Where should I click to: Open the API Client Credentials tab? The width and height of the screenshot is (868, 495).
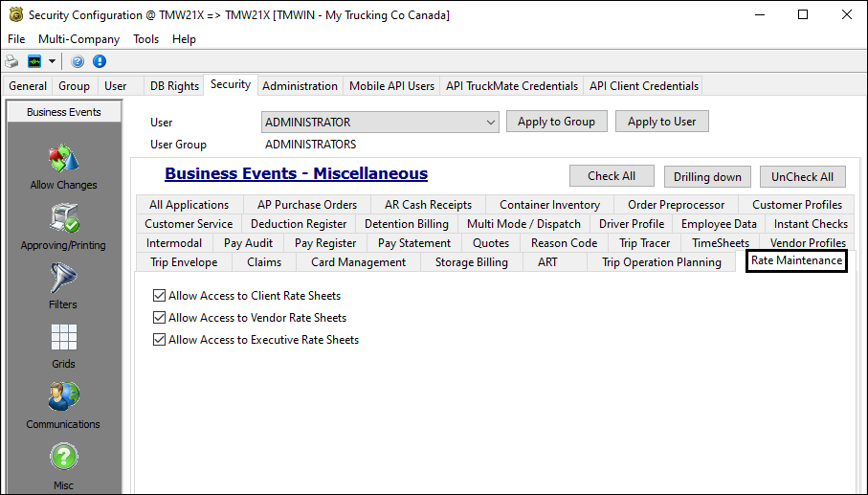point(644,86)
